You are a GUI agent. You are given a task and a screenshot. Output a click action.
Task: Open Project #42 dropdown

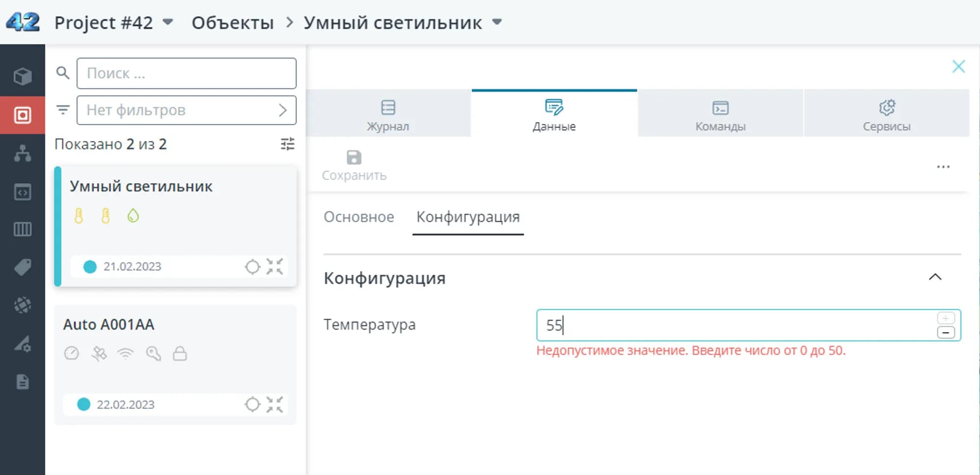(x=168, y=22)
